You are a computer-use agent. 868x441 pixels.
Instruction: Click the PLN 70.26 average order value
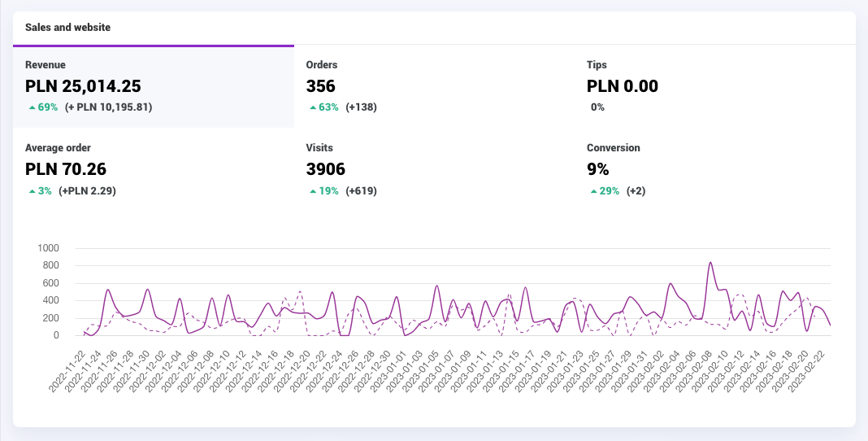pyautogui.click(x=65, y=169)
